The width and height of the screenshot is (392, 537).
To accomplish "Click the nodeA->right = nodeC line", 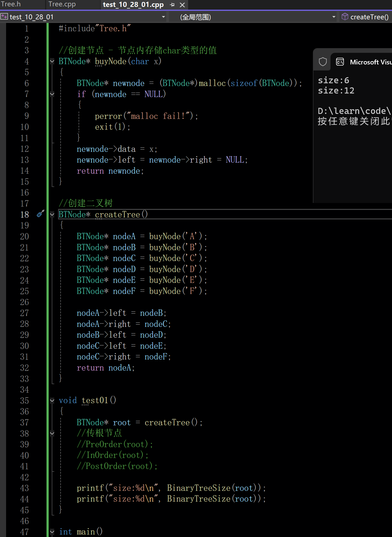I will pyautogui.click(x=124, y=324).
